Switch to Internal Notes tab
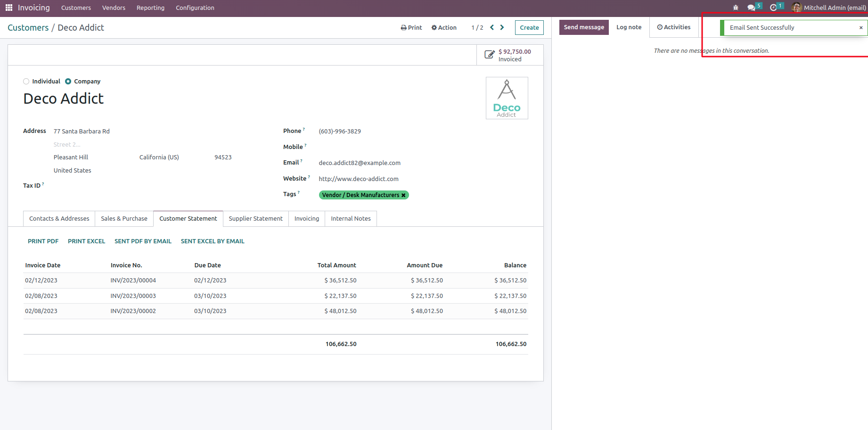The height and width of the screenshot is (430, 868). pyautogui.click(x=351, y=219)
